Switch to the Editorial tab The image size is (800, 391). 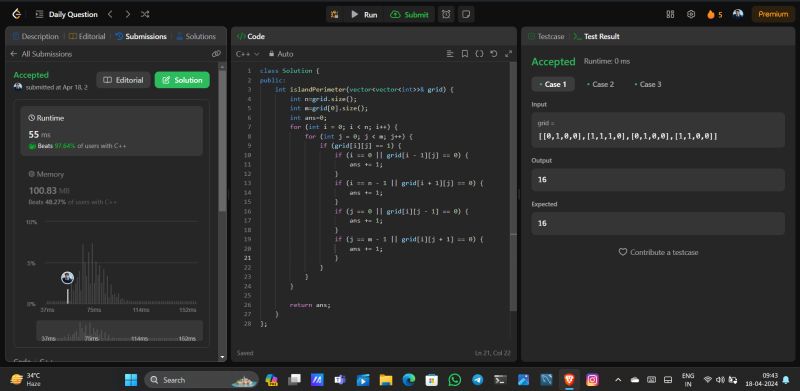pyautogui.click(x=87, y=36)
